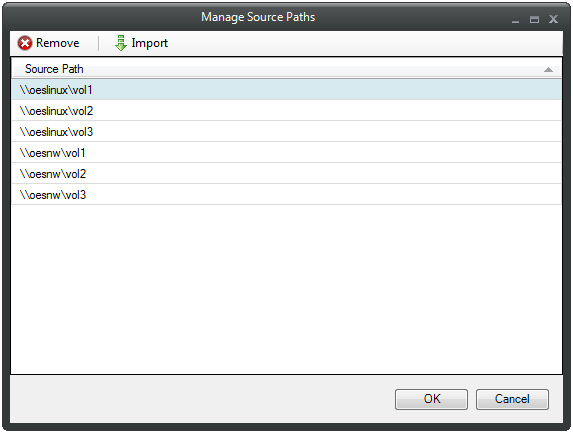This screenshot has width=573, height=433.
Task: Select the \\oesnw\vol1 path row
Action: [x=286, y=153]
